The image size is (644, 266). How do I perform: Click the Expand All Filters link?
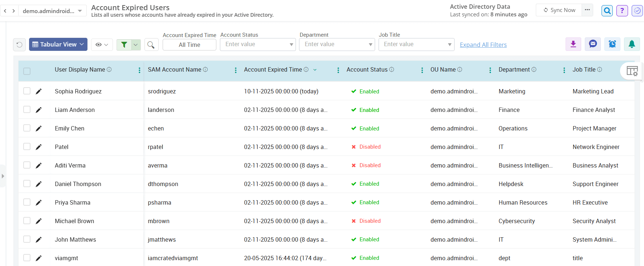tap(483, 45)
